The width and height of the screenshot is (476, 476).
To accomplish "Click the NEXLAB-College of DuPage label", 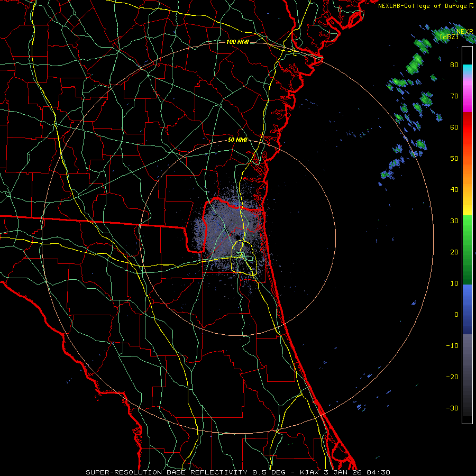I will tap(426, 6).
